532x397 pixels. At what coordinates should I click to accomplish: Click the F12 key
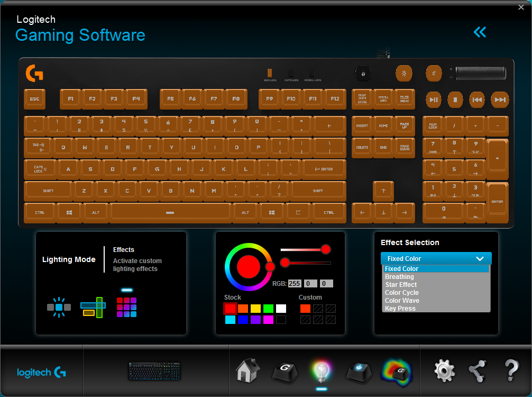335,99
